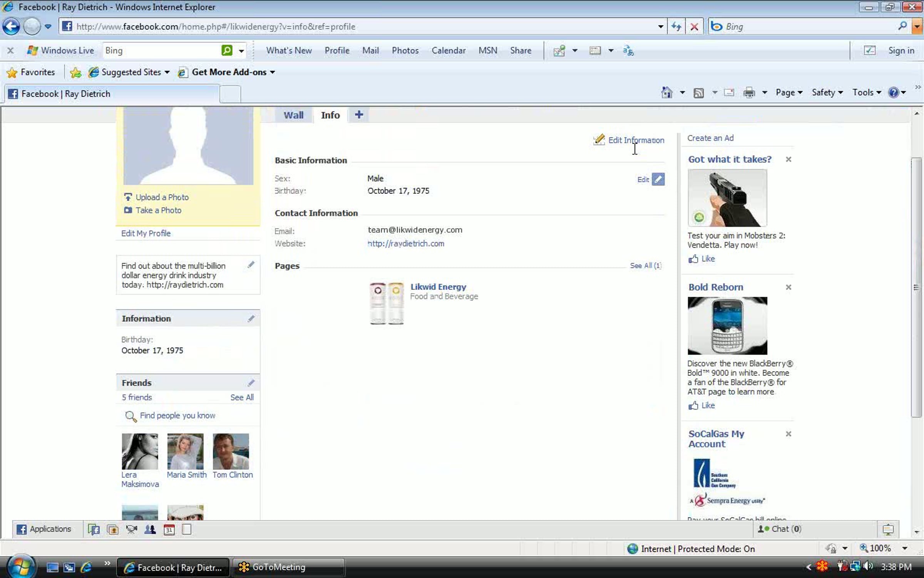Image resolution: width=924 pixels, height=578 pixels.
Task: Expand the Suggested Sites dropdown
Action: point(167,72)
